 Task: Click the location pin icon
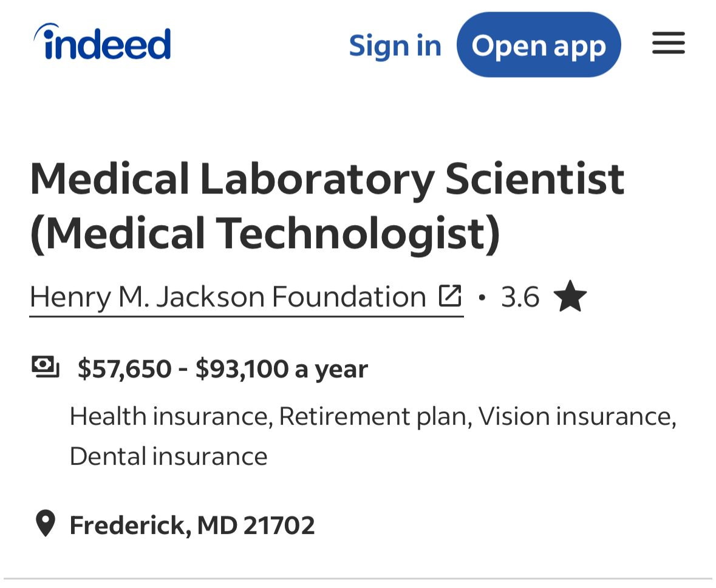[x=46, y=524]
